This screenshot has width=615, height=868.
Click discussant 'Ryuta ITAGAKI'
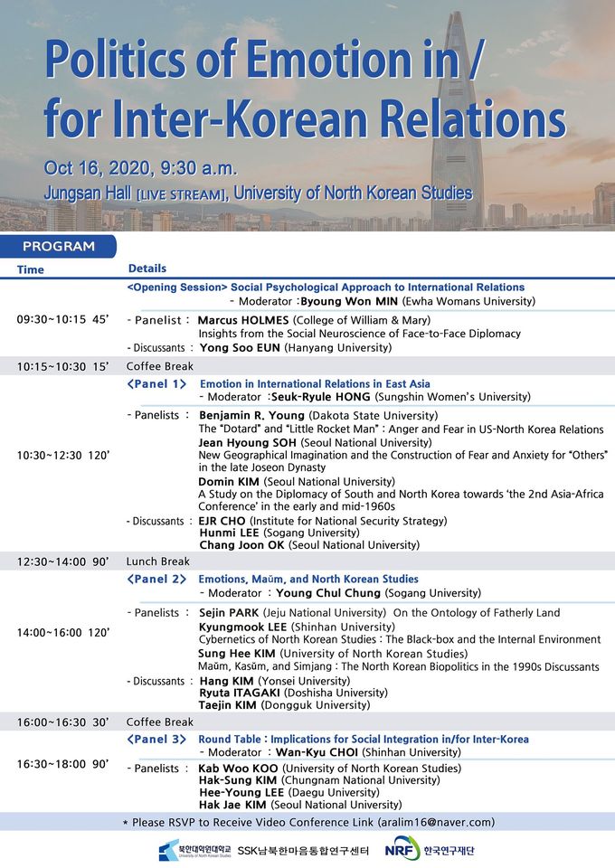point(240,693)
